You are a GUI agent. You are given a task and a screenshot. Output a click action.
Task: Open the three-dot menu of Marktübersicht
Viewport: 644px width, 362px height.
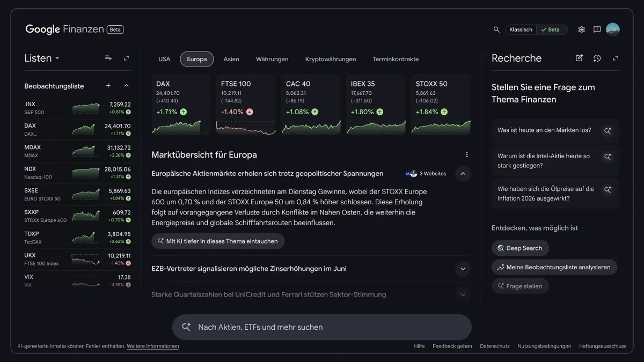(x=466, y=154)
